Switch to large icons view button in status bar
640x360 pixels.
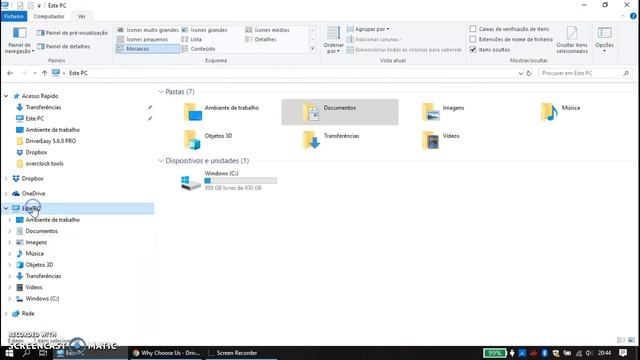click(631, 340)
